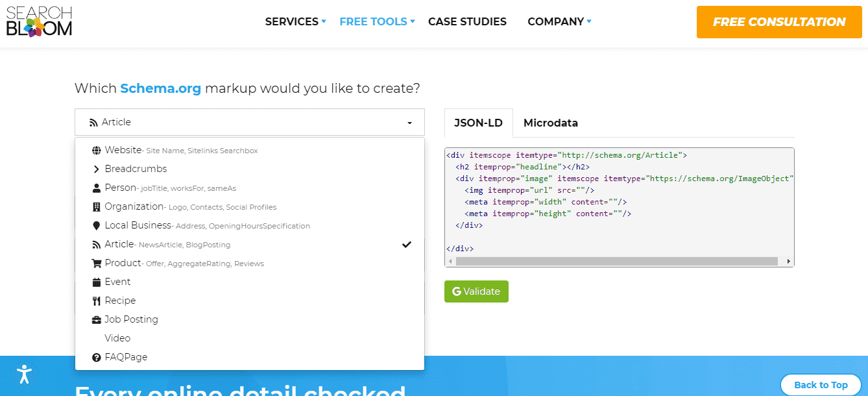
Task: Open the accessibility options icon
Action: 24,373
